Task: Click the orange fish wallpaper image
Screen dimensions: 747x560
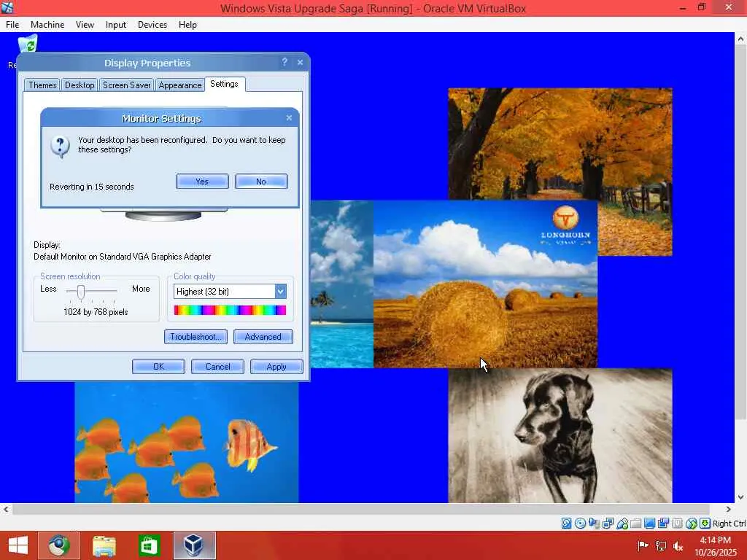Action: pos(187,442)
